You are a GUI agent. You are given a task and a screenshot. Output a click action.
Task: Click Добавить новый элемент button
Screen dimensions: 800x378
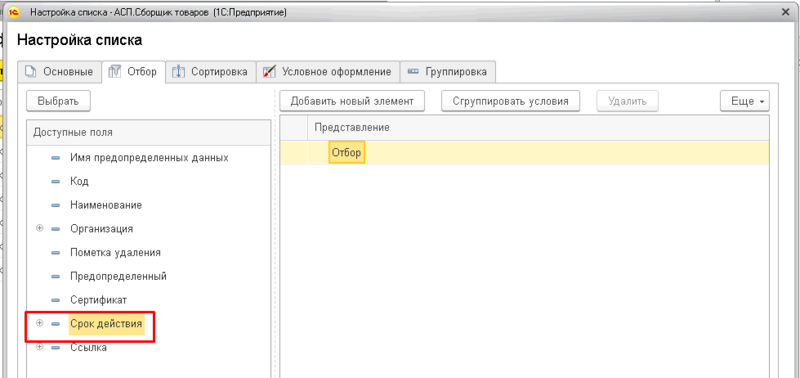(x=352, y=101)
